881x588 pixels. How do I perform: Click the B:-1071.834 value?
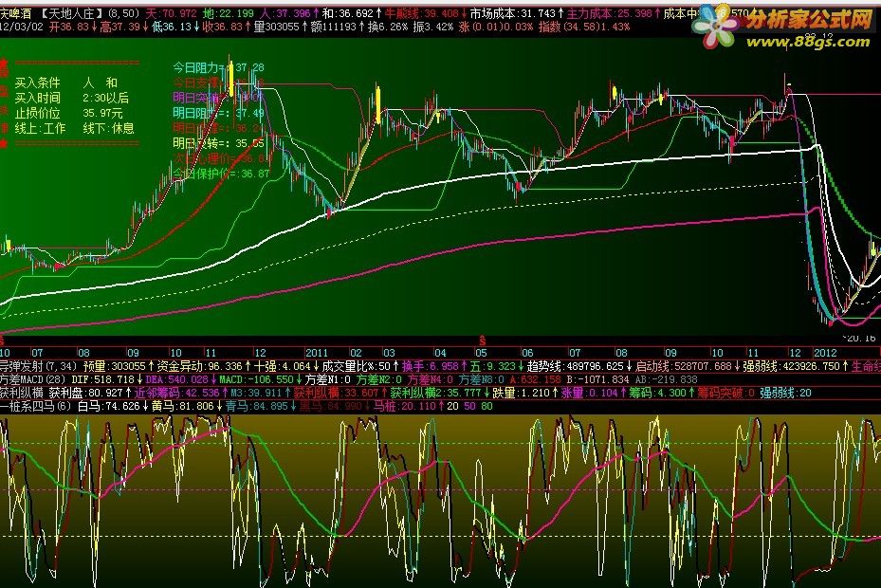pos(598,380)
